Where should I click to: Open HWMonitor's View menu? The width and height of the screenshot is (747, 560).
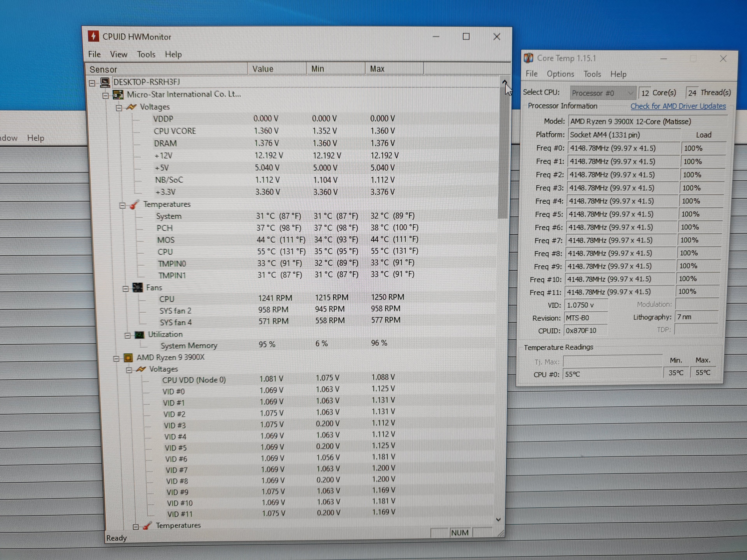(118, 54)
